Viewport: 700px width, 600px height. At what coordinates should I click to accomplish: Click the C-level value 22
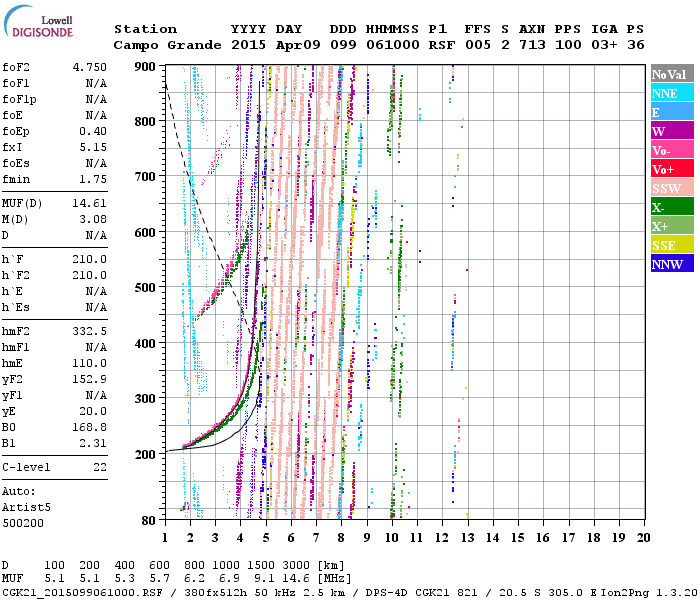(x=100, y=467)
